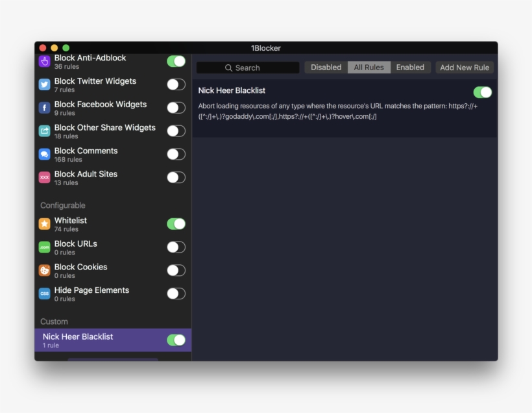This screenshot has height=413, width=532.
Task: Click the magnifier icon in Search
Action: click(228, 68)
